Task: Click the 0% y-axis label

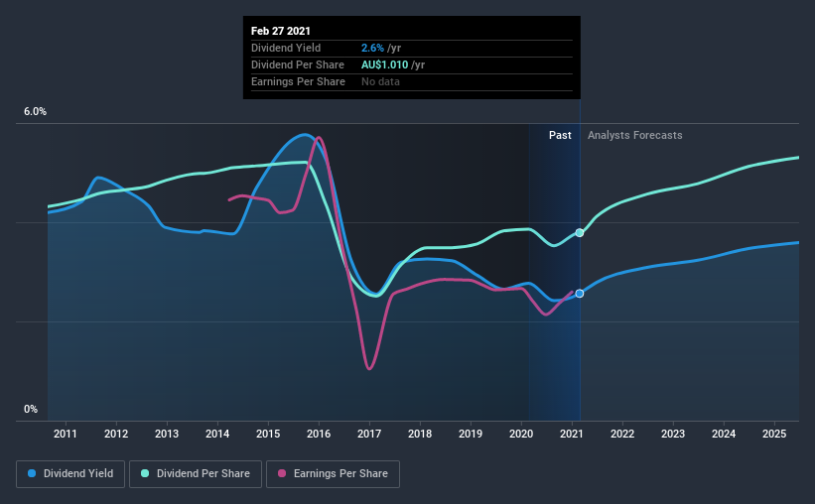Action: point(31,410)
